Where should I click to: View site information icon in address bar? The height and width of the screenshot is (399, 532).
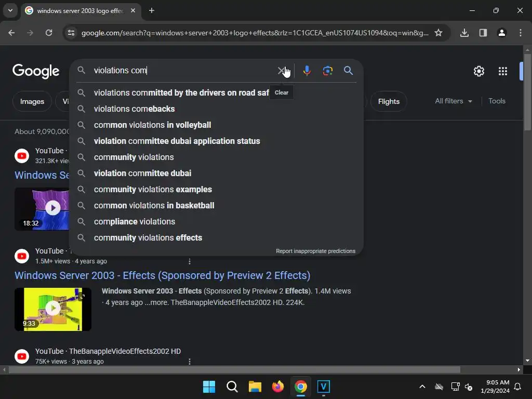click(x=71, y=33)
